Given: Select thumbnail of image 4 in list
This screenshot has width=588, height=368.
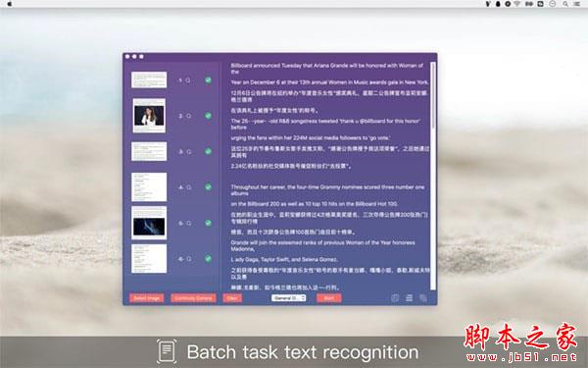Looking at the screenshot, I should (149, 187).
